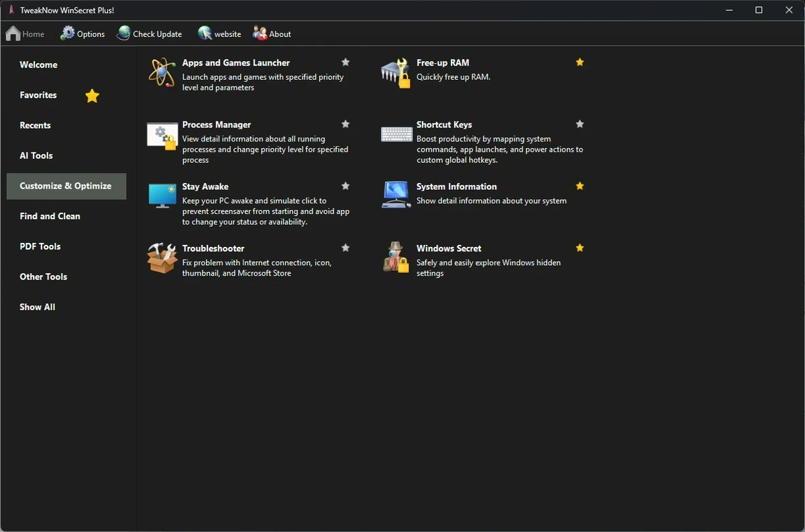The height and width of the screenshot is (532, 805).
Task: Click 'Keep your PC awake' description text
Action: [x=266, y=211]
